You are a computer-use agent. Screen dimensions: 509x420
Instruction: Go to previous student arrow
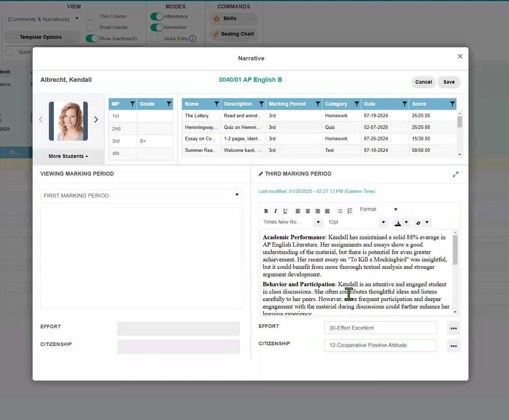(41, 119)
